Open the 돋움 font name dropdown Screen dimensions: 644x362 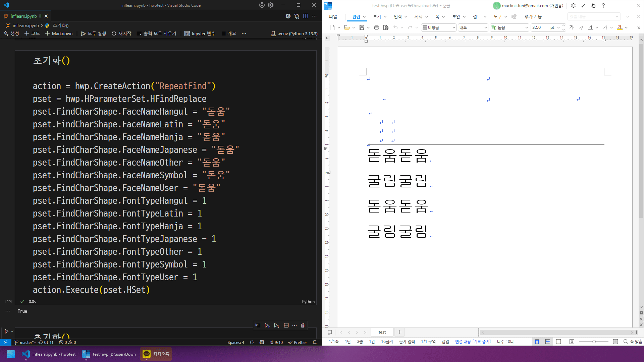tap(526, 27)
